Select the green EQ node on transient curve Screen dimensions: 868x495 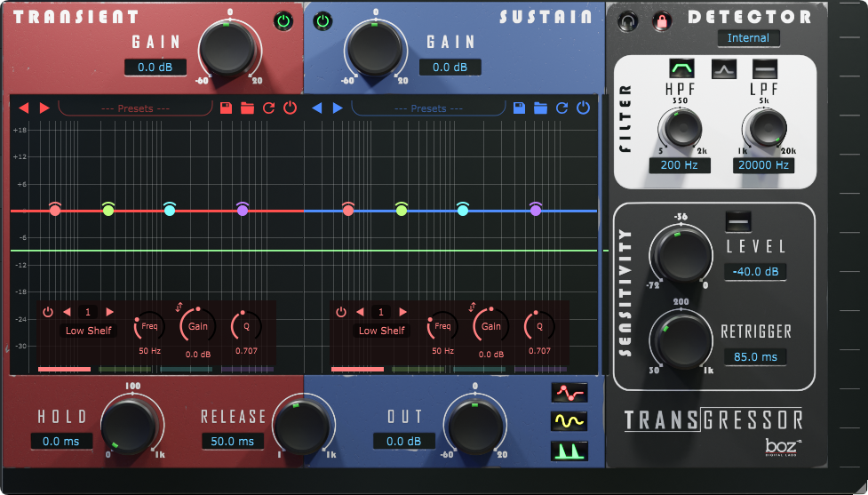(x=108, y=210)
